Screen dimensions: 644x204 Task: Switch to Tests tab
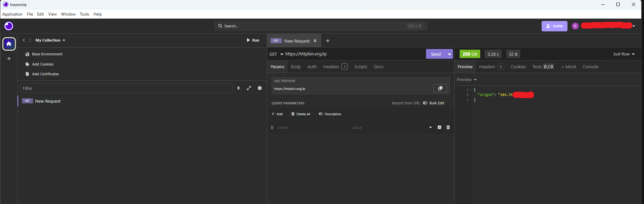click(543, 67)
